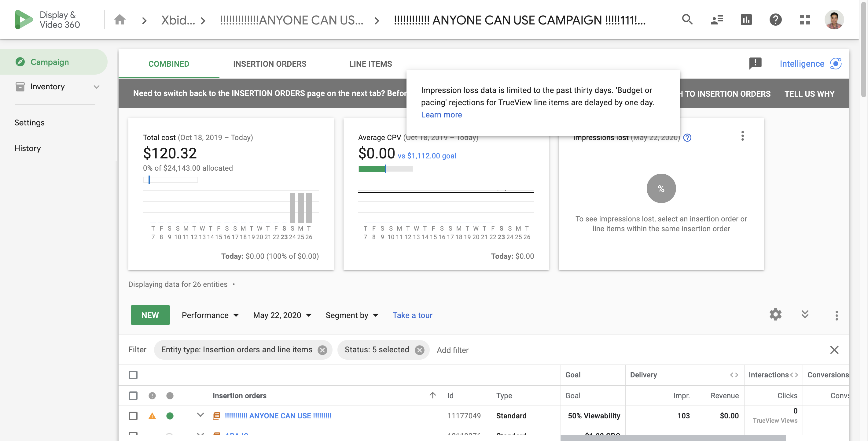Click the vs $1,112.00 goal text
The width and height of the screenshot is (868, 441).
[427, 156]
